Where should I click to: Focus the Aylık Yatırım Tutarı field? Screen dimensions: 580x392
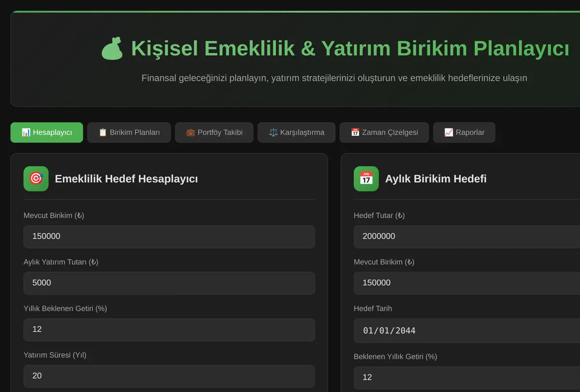[169, 283]
